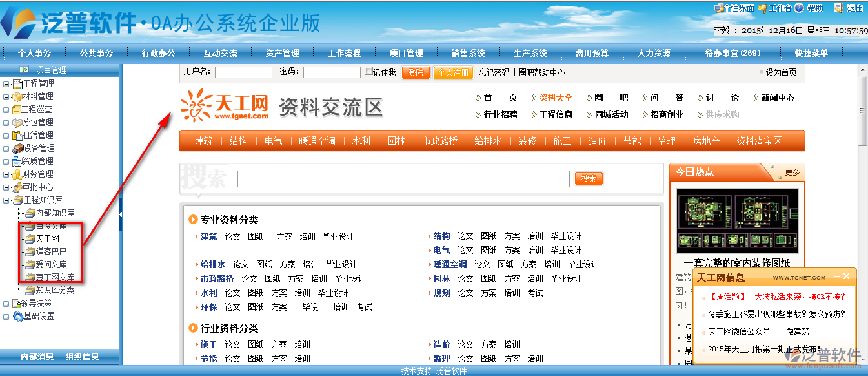Expand the 财务管理 tree node
Image resolution: width=868 pixels, height=376 pixels.
click(6, 174)
